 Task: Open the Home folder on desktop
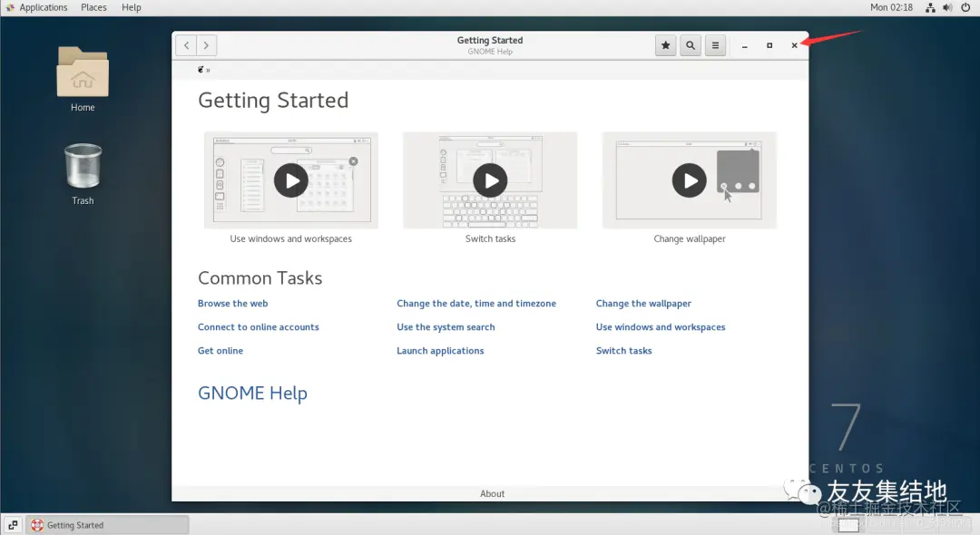tap(83, 79)
